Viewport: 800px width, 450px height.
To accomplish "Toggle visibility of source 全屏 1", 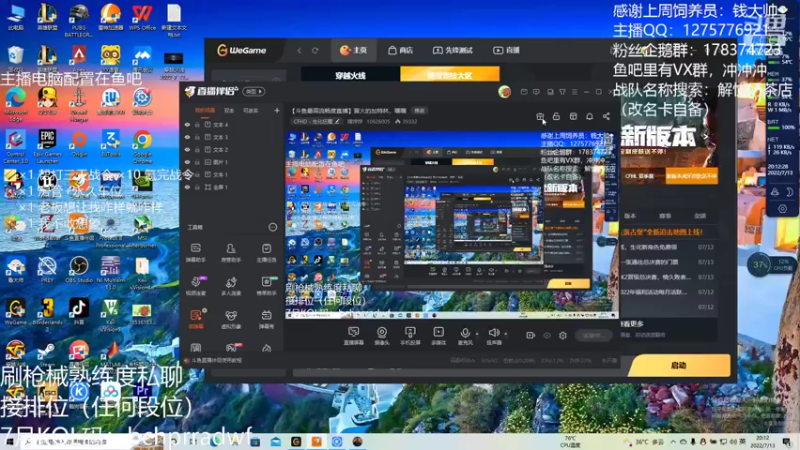I will point(187,187).
